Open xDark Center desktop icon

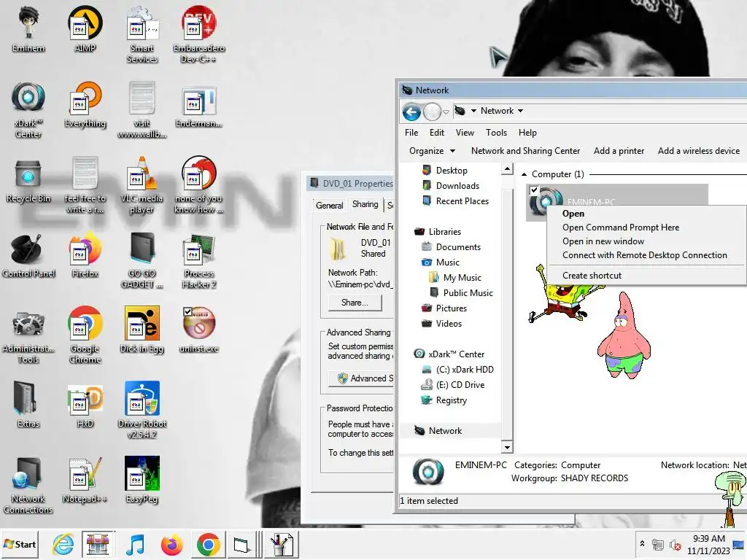point(28,109)
